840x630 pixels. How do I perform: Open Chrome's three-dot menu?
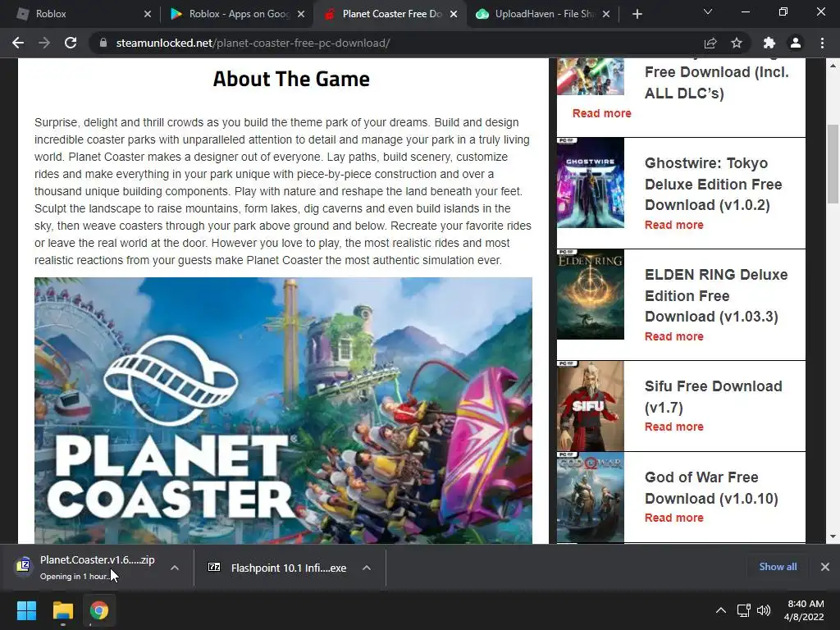(822, 43)
